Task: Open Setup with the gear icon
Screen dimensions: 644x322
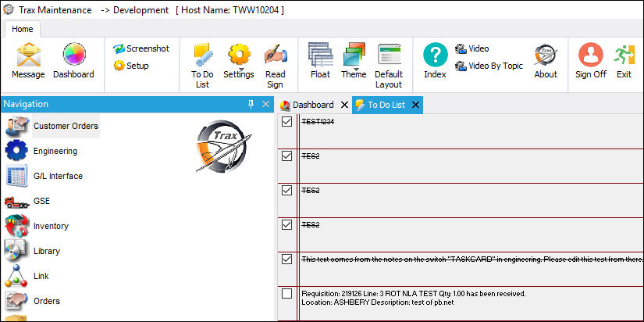Action: (x=131, y=66)
